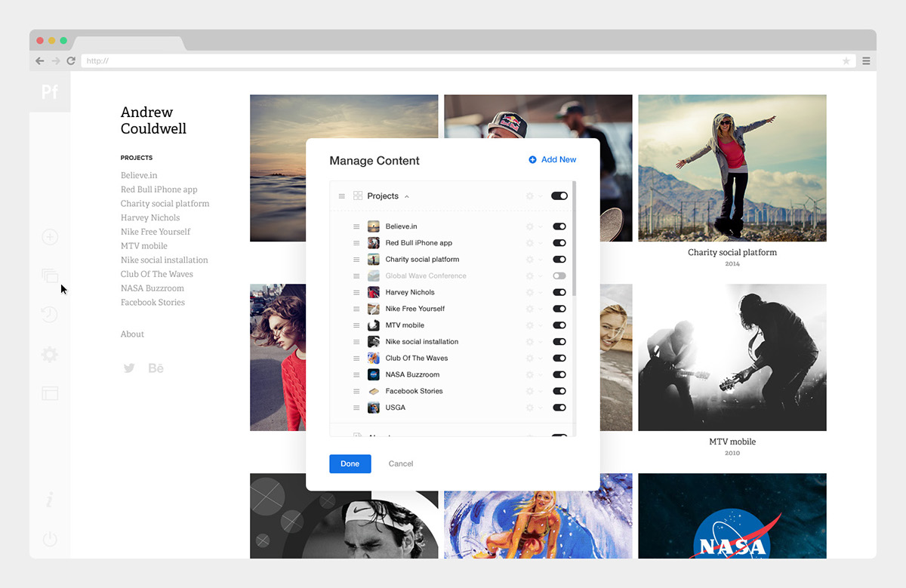Open gear dropdown for NASA Buzzroom row

coord(534,374)
